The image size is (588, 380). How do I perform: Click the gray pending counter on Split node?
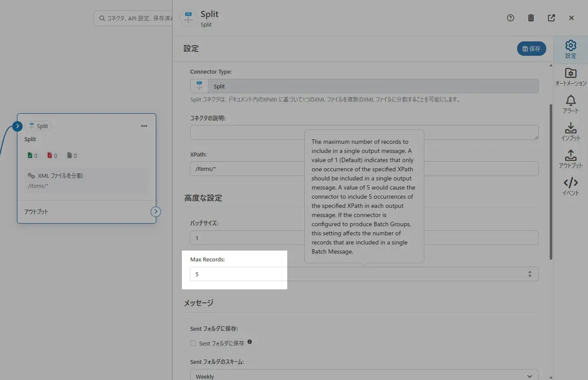pyautogui.click(x=72, y=156)
